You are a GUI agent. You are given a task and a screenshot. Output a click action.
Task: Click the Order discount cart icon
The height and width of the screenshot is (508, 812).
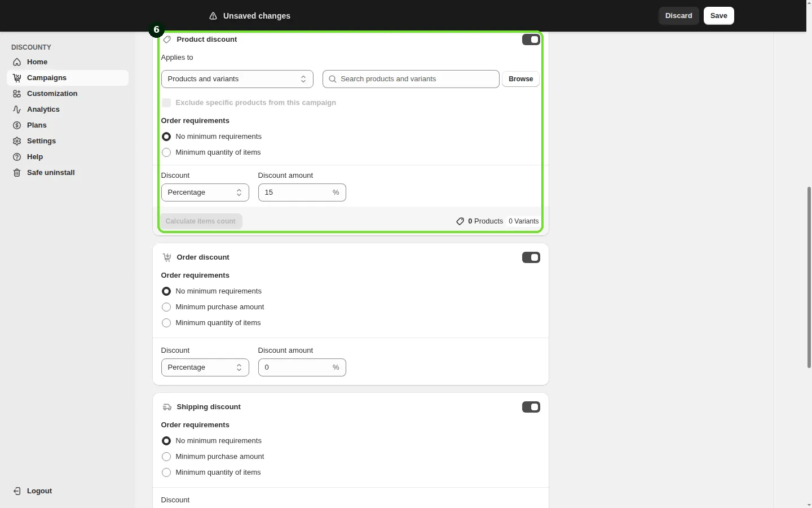167,257
